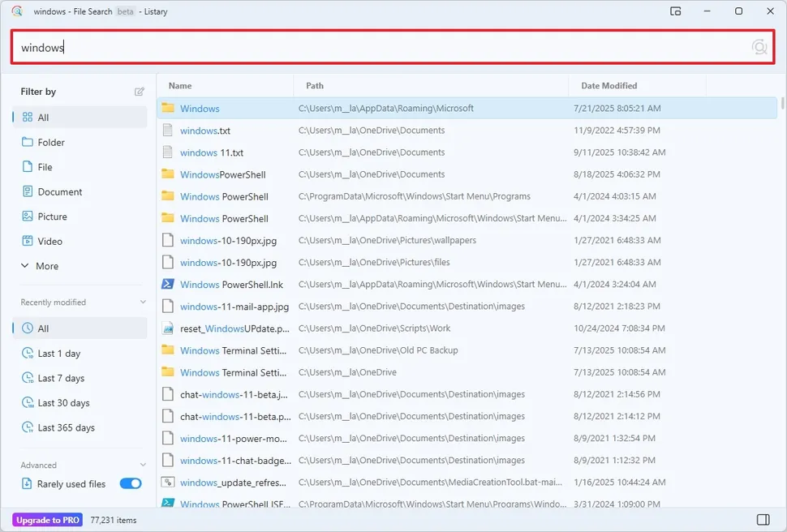Sort results by the Name column

[x=179, y=85]
